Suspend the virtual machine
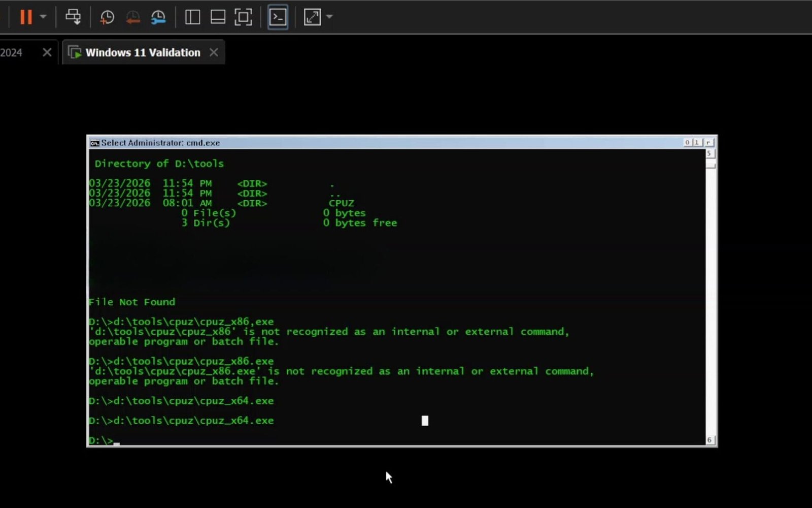 (25, 17)
